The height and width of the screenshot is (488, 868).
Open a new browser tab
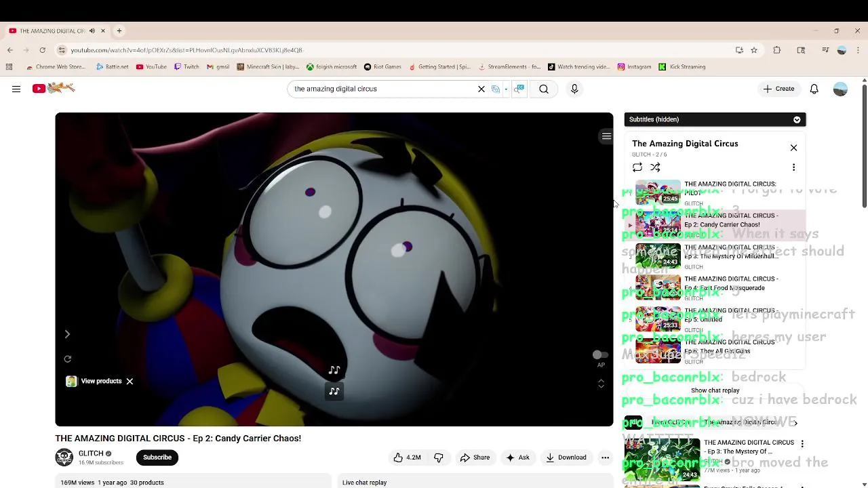point(119,30)
